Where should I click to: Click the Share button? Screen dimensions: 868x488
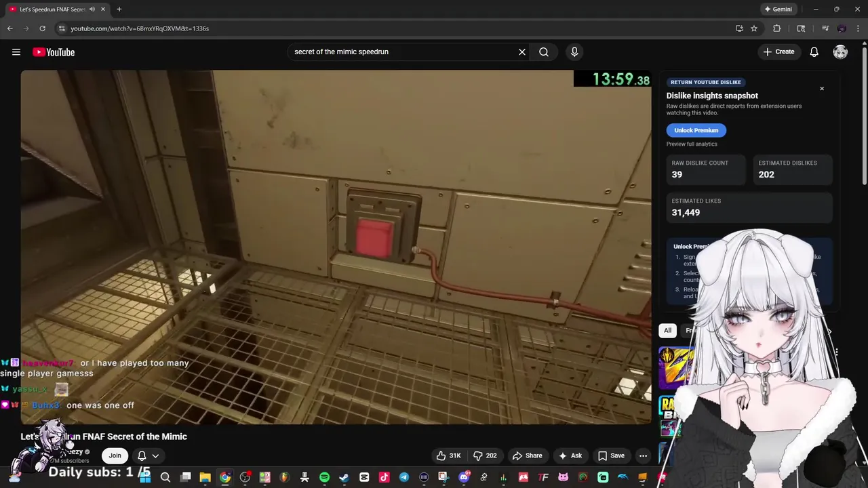point(528,455)
